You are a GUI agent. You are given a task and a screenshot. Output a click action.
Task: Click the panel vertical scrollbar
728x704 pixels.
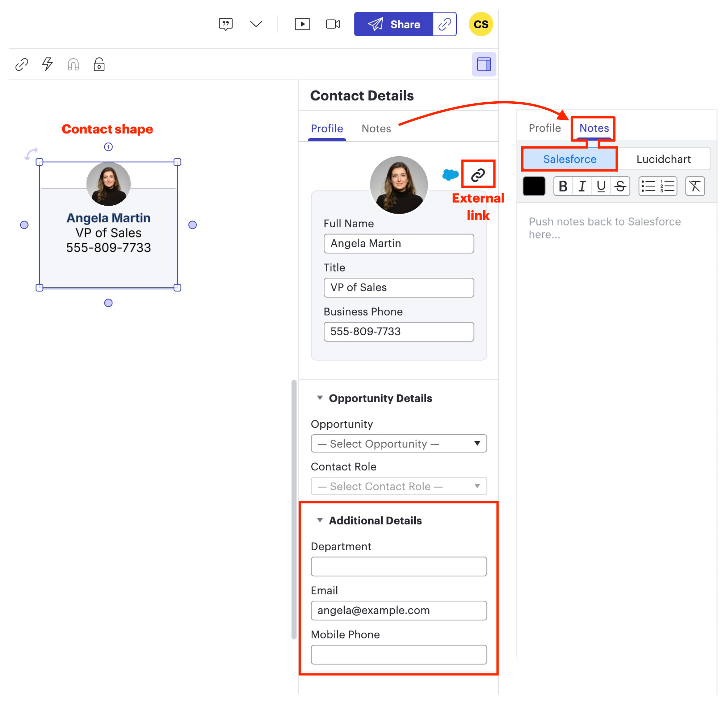click(294, 509)
